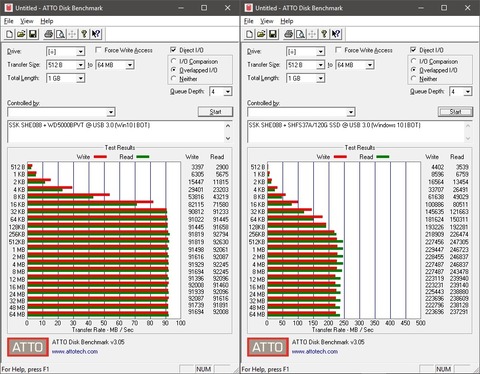Click the About question mark icon in left window
This screenshot has height=374, width=480.
[x=84, y=34]
